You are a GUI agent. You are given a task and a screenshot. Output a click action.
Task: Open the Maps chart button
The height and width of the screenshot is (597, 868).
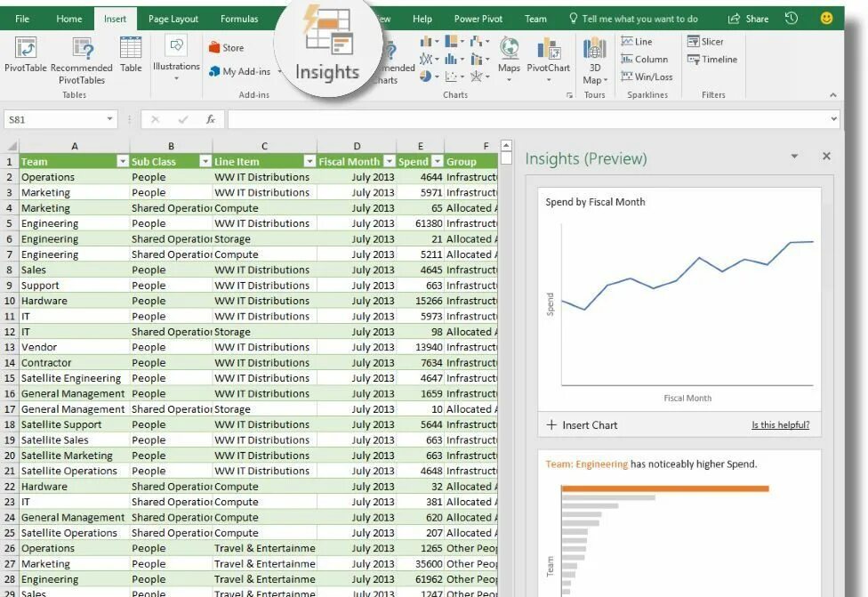pos(509,60)
